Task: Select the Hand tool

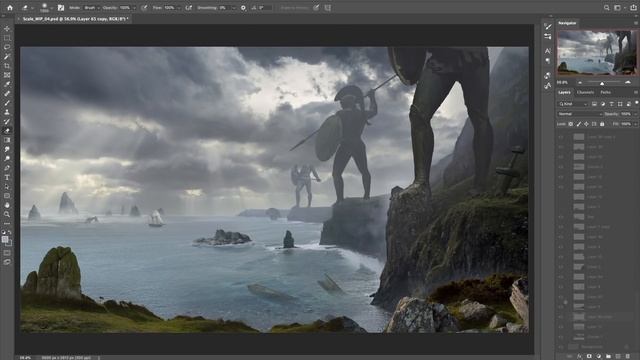Action: click(7, 205)
